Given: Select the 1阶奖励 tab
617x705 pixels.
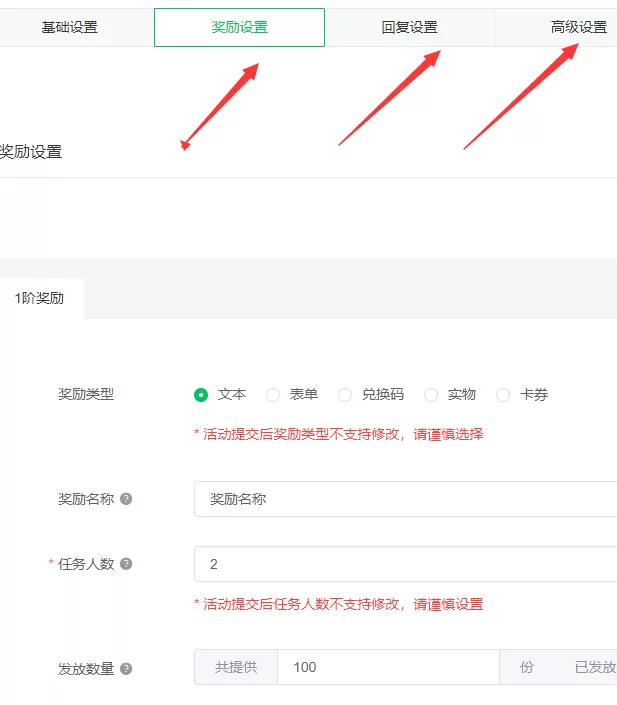Looking at the screenshot, I should point(40,298).
